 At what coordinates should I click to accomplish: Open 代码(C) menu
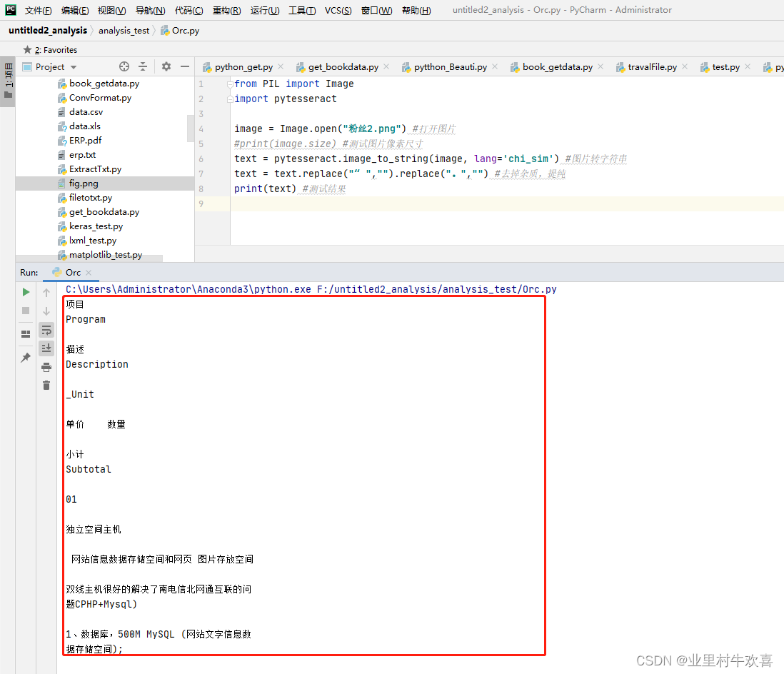(x=189, y=11)
